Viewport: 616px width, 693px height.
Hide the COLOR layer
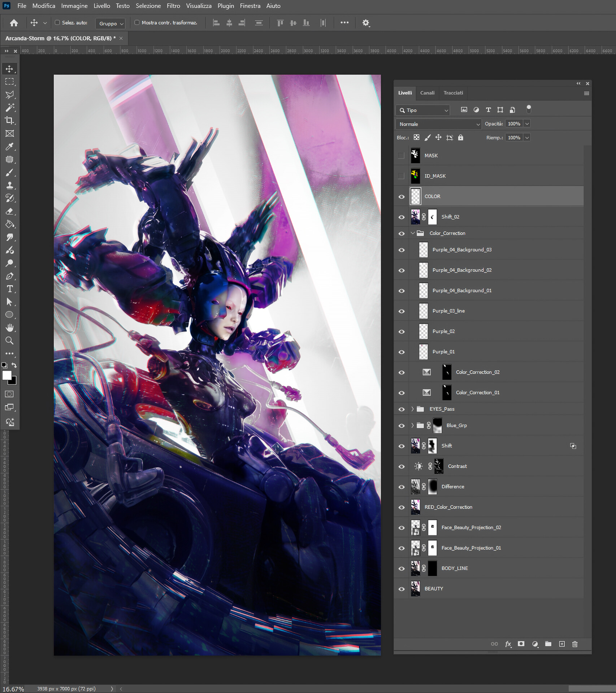402,197
